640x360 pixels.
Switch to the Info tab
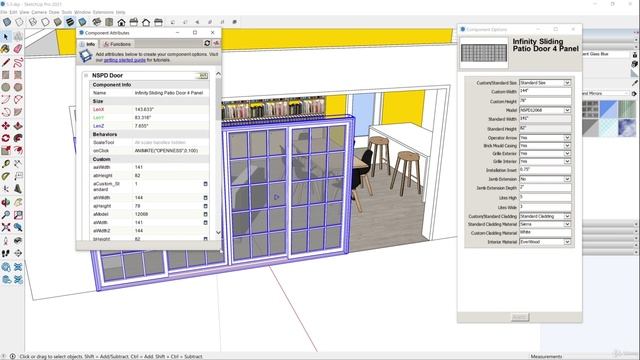(x=88, y=44)
